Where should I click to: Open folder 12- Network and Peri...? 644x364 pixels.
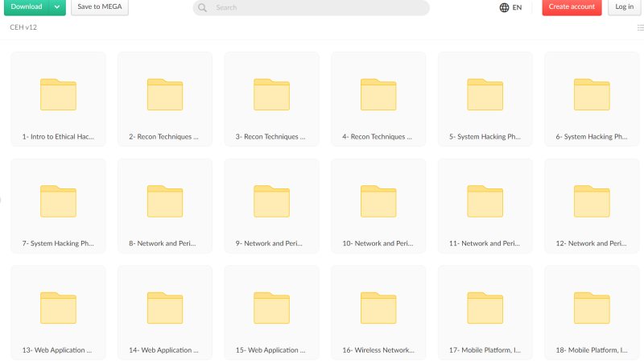[x=592, y=205]
